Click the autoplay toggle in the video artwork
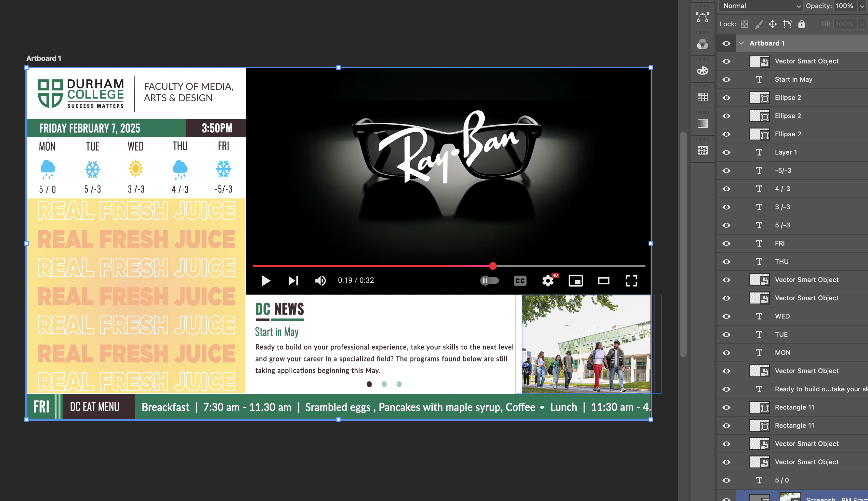The height and width of the screenshot is (501, 868). pyautogui.click(x=490, y=281)
